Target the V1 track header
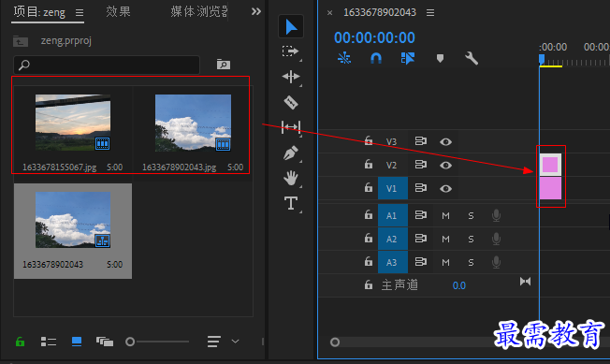Image resolution: width=610 pixels, height=364 pixels. click(x=393, y=188)
